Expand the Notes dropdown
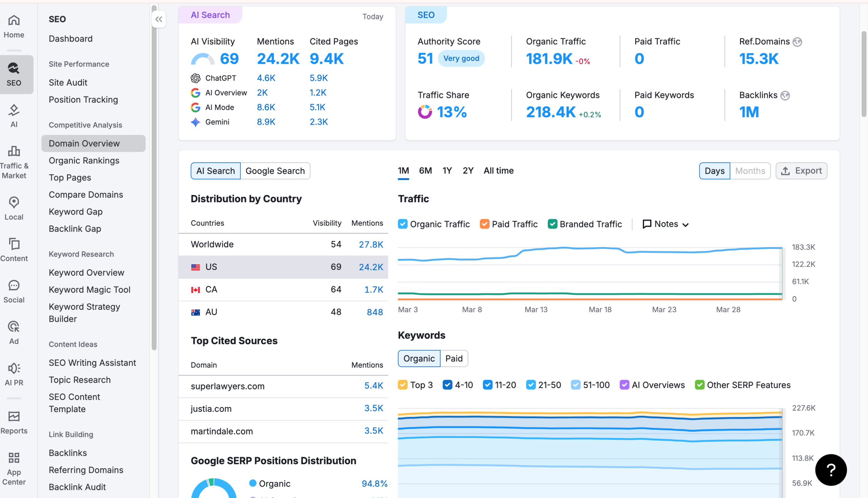The image size is (868, 498). point(666,224)
